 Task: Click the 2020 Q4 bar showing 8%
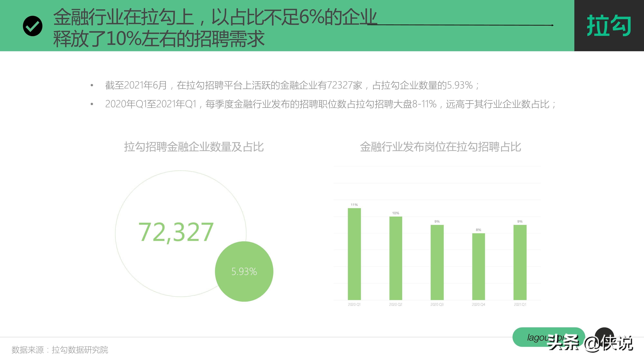click(478, 266)
